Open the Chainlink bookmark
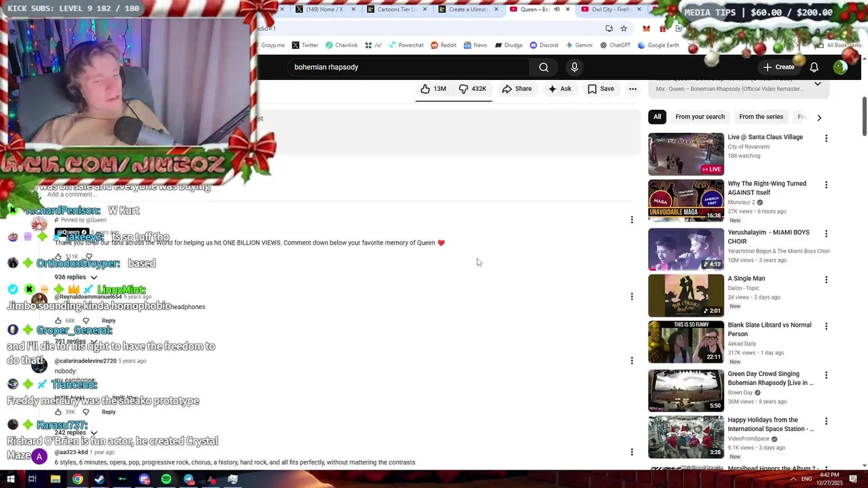This screenshot has width=868, height=488. [x=341, y=45]
